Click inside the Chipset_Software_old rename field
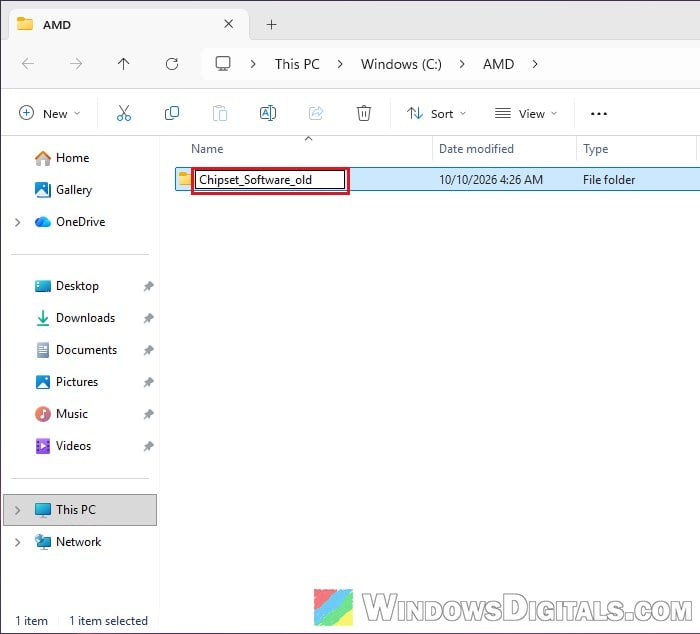Screen dimensions: 700x634 (x=270, y=180)
